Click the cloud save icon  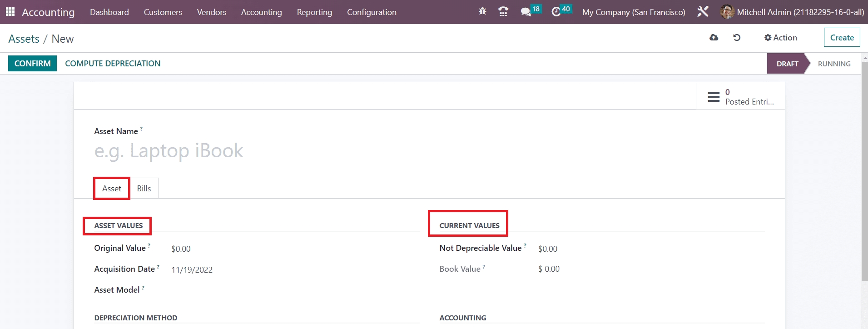point(714,38)
